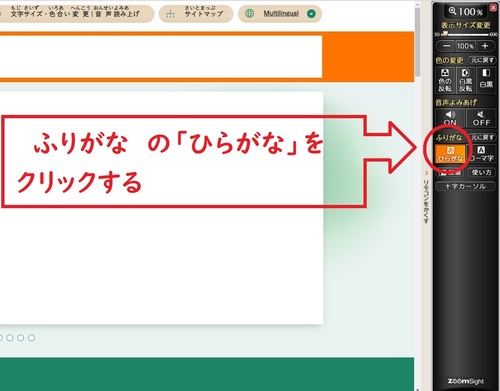Open the サイトマップ sitemap link

pyautogui.click(x=196, y=14)
